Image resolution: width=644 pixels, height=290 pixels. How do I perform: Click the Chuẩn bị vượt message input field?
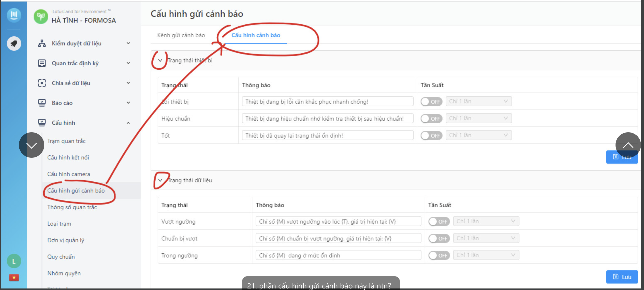[338, 239]
